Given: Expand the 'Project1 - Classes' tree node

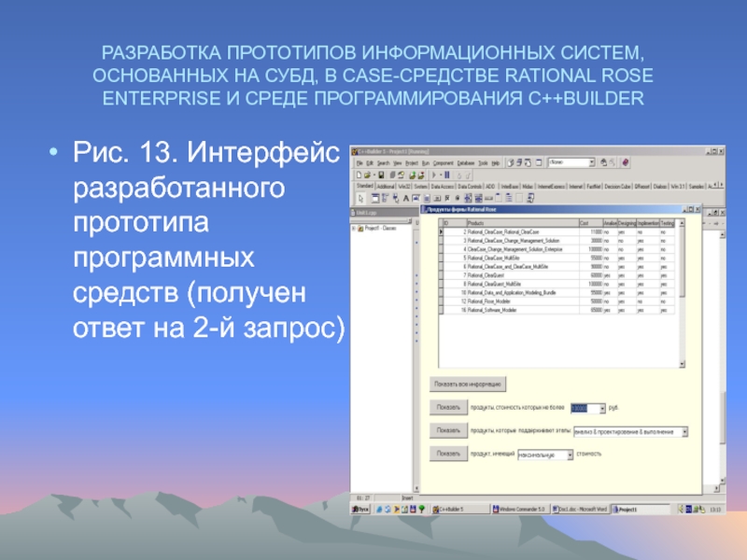Looking at the screenshot, I should (354, 229).
